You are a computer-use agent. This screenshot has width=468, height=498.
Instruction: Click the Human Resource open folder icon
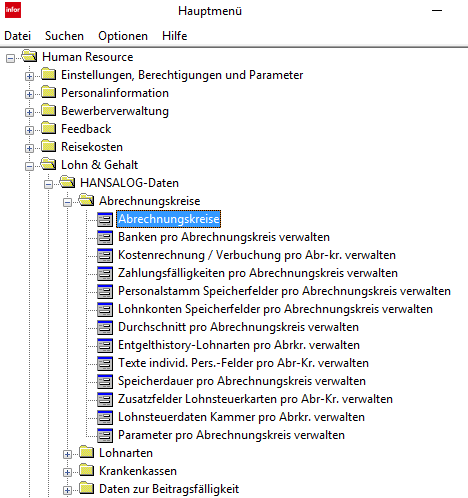point(29,56)
